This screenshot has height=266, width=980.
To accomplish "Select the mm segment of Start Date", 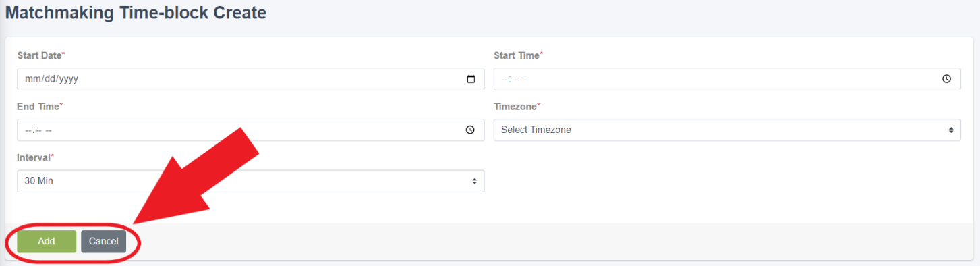I will (32, 79).
